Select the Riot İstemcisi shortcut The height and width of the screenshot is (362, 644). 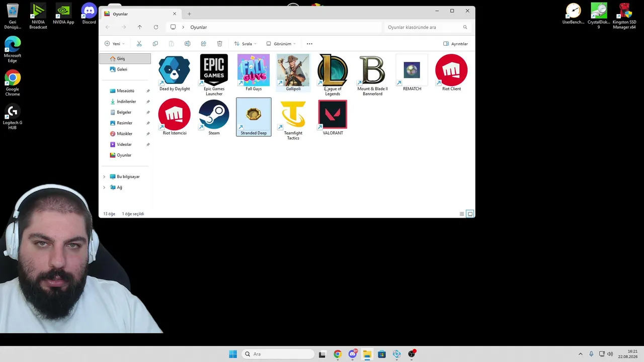pyautogui.click(x=175, y=118)
